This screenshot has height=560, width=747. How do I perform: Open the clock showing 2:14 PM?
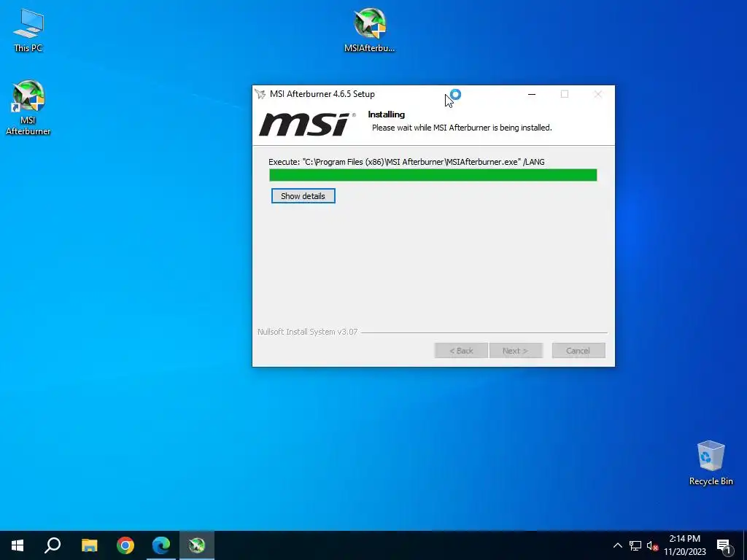click(684, 545)
